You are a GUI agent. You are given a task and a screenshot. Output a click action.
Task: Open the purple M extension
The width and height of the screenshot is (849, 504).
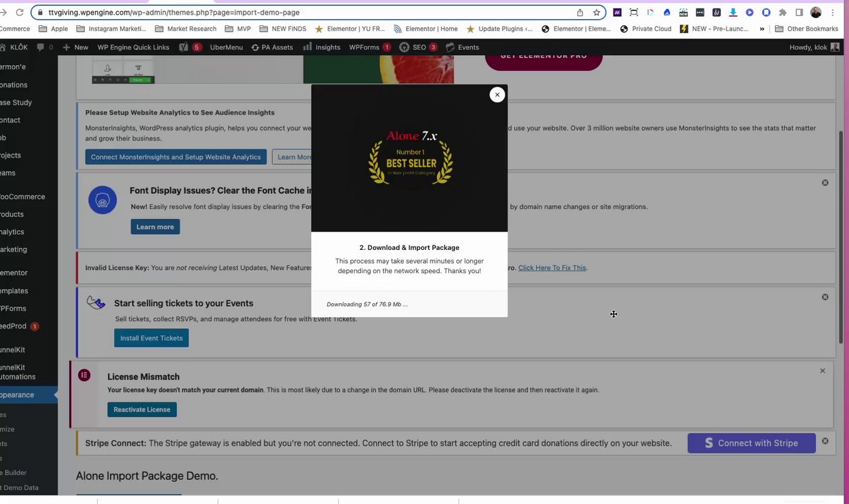[x=617, y=12]
